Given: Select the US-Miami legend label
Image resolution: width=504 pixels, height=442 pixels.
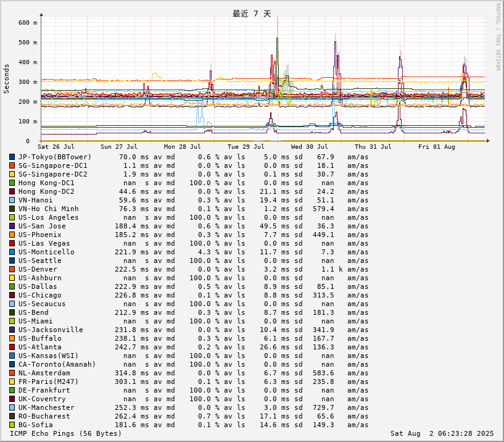Looking at the screenshot, I should (x=35, y=322).
